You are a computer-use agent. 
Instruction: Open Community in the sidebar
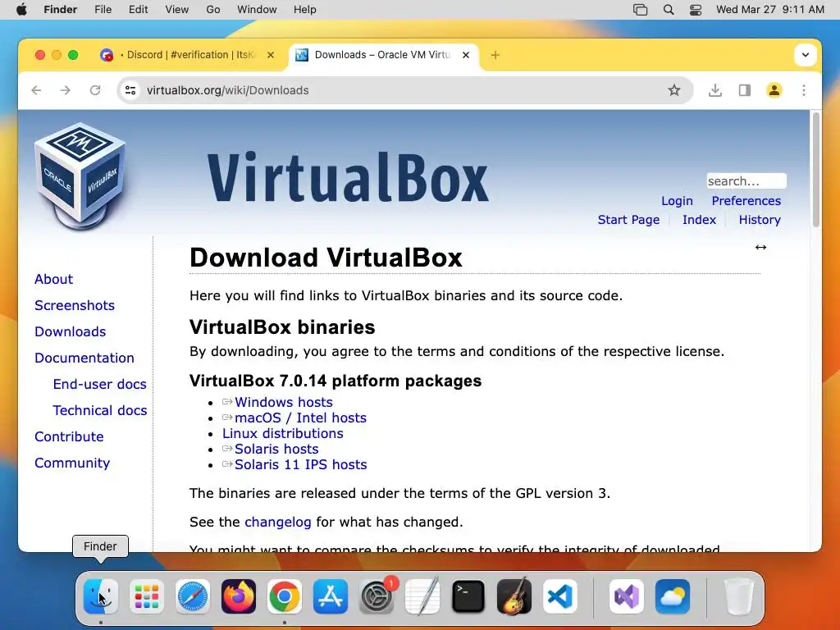click(x=72, y=463)
